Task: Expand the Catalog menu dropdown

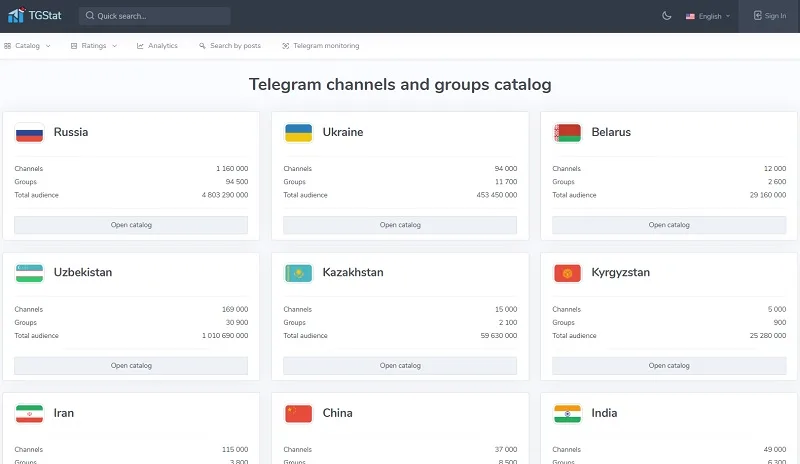Action: point(27,46)
